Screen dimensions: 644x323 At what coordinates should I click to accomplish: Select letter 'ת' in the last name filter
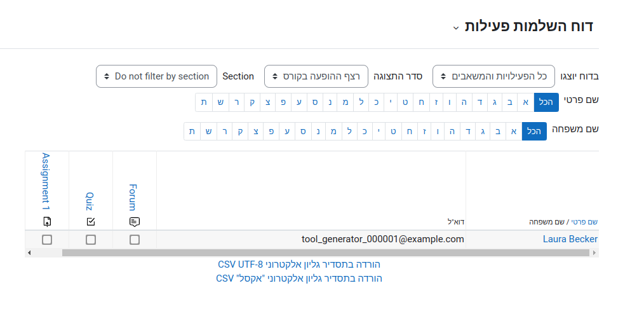[192, 132]
